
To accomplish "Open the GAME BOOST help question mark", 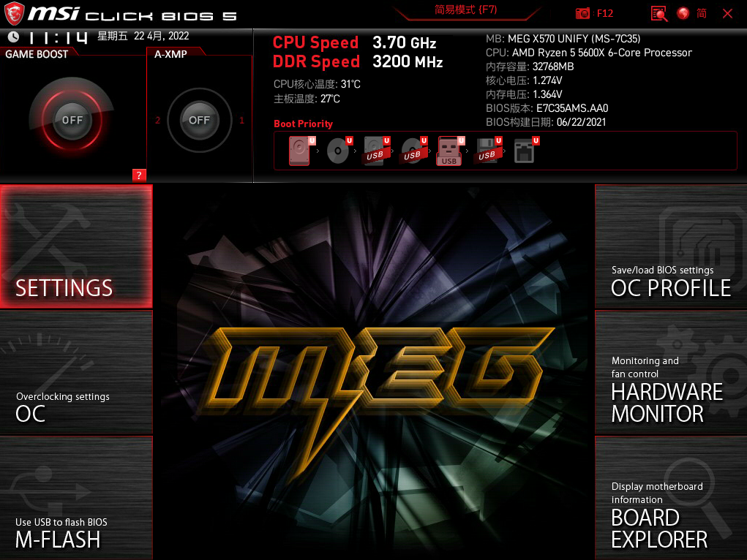I will (138, 175).
